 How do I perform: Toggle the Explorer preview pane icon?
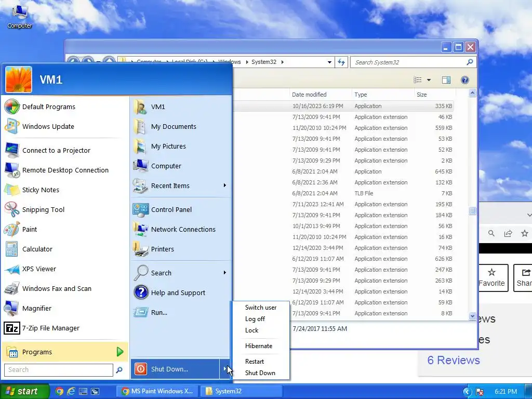[446, 79]
